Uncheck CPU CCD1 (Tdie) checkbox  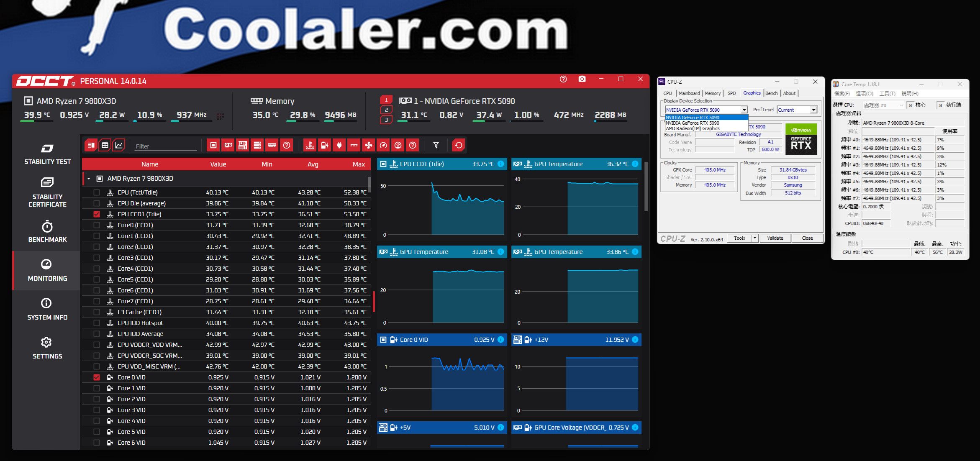click(97, 214)
